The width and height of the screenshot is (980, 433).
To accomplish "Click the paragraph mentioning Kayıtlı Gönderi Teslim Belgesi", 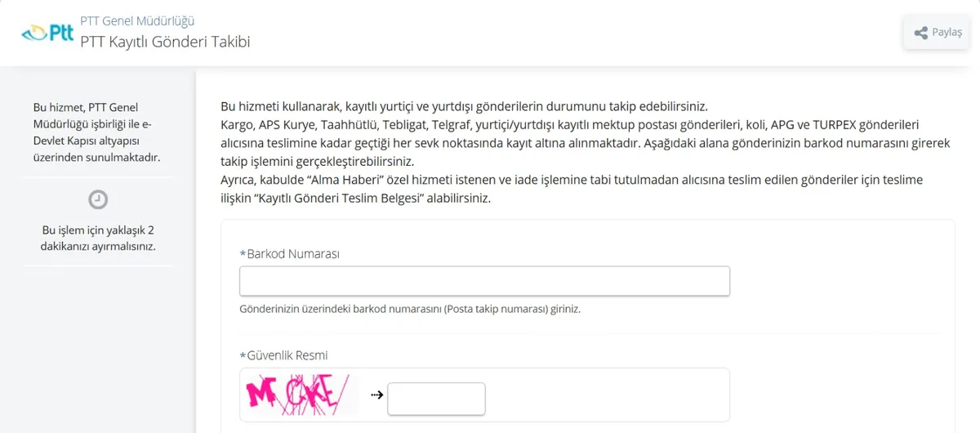I will [x=572, y=189].
